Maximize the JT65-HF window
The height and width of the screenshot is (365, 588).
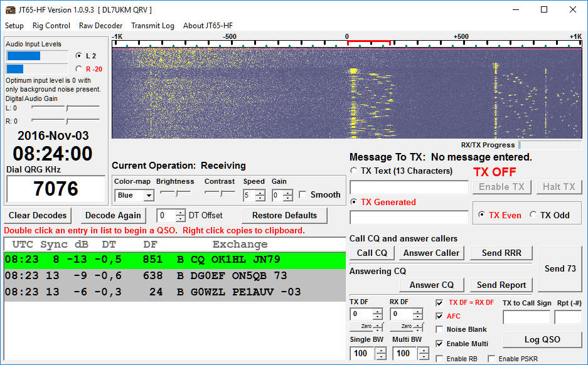(x=544, y=10)
